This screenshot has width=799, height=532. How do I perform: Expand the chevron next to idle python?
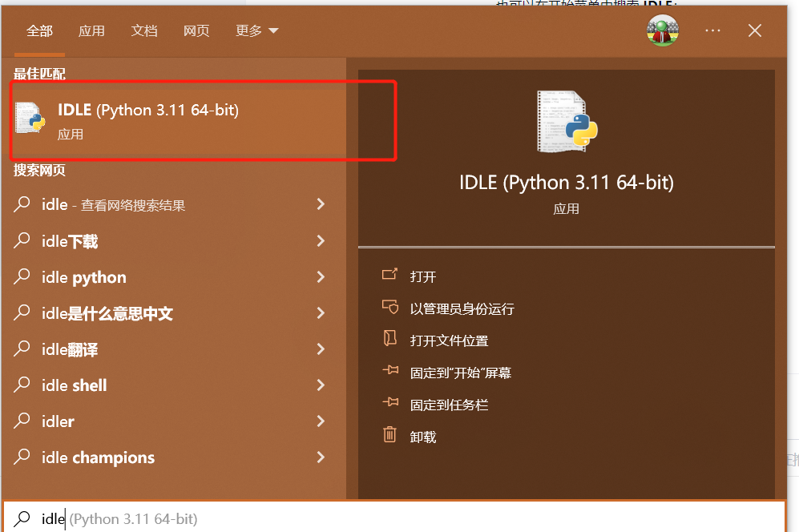click(x=320, y=276)
